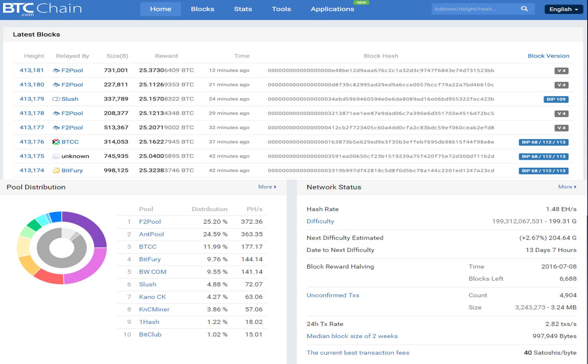Viewport: 588px width, 364px height.
Task: Click the F2Pool icon for block 413,177
Action: click(x=56, y=128)
